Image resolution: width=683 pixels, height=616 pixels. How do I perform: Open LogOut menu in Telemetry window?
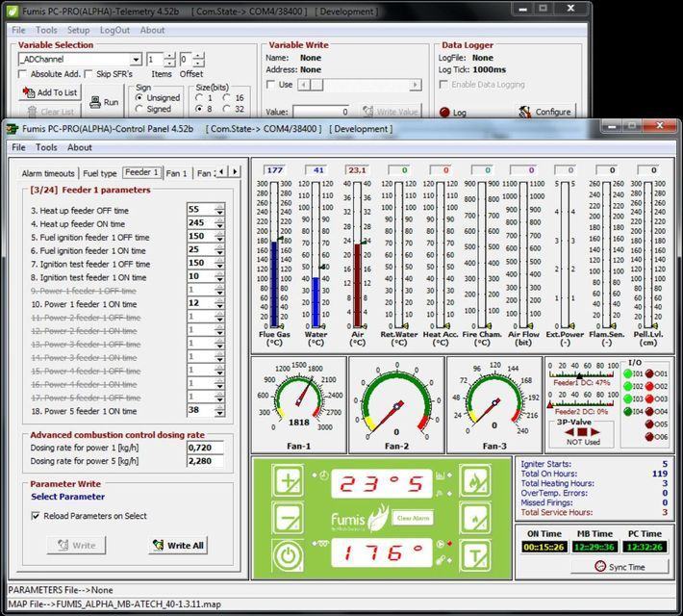point(114,30)
